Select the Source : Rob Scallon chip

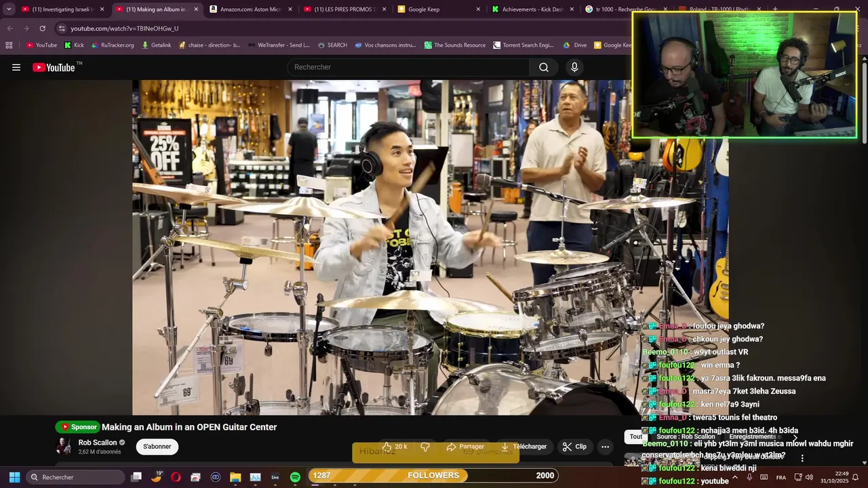click(686, 437)
